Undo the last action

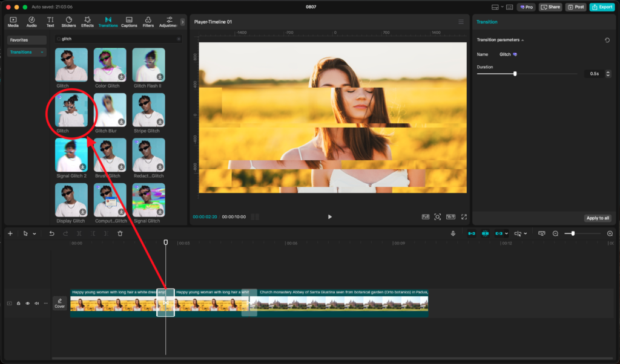tap(51, 233)
